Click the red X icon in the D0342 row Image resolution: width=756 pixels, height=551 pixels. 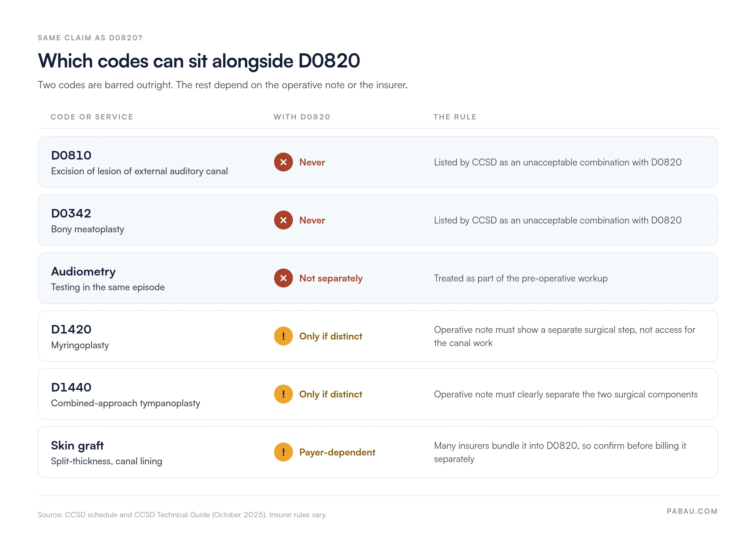[x=283, y=220]
